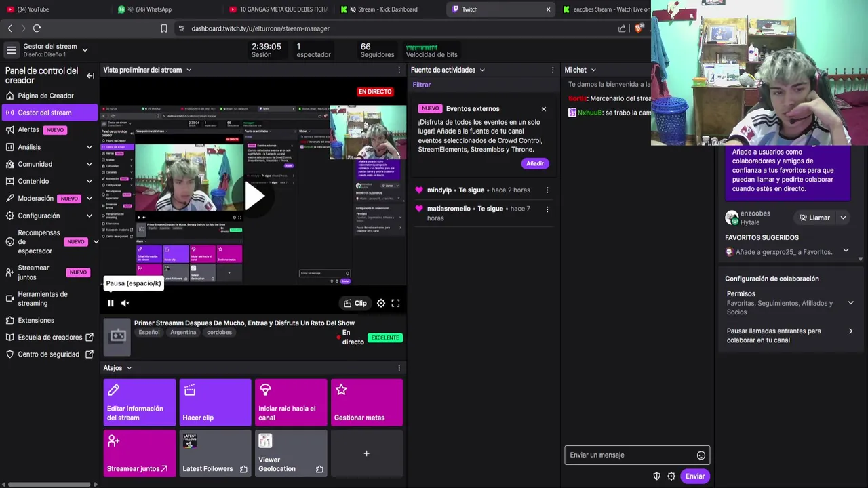Enter fullscreen on stream preview
Image resolution: width=868 pixels, height=488 pixels.
pyautogui.click(x=395, y=303)
